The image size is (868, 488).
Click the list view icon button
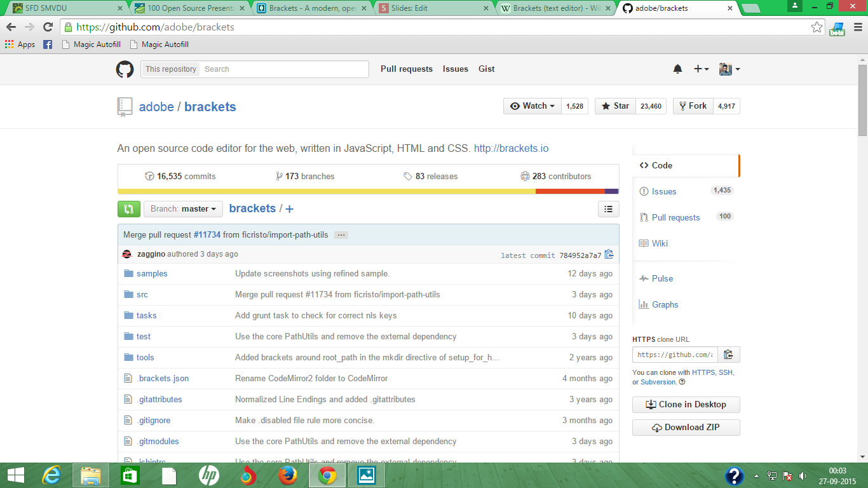608,208
